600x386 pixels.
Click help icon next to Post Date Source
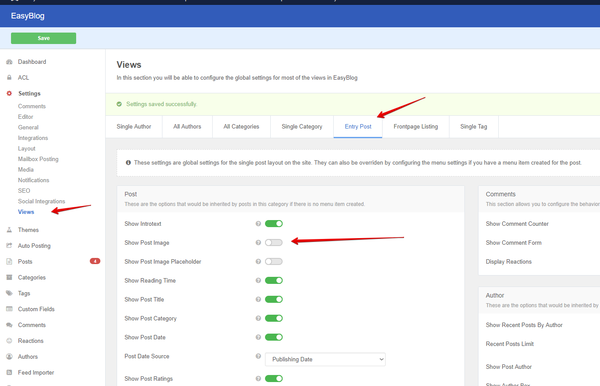click(258, 356)
